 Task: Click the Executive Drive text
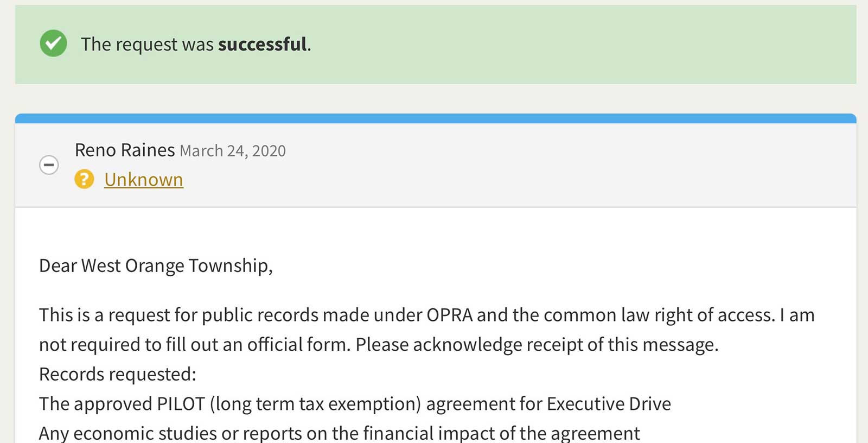pyautogui.click(x=609, y=404)
